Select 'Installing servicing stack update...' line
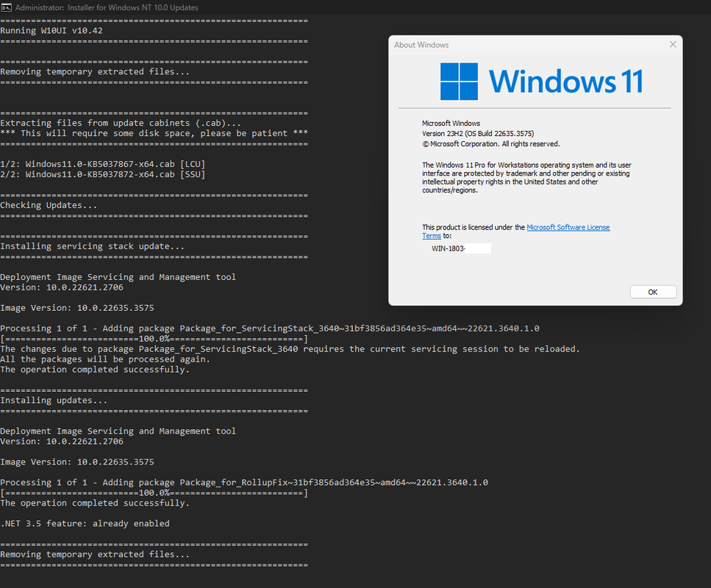This screenshot has width=711, height=588. click(x=92, y=246)
